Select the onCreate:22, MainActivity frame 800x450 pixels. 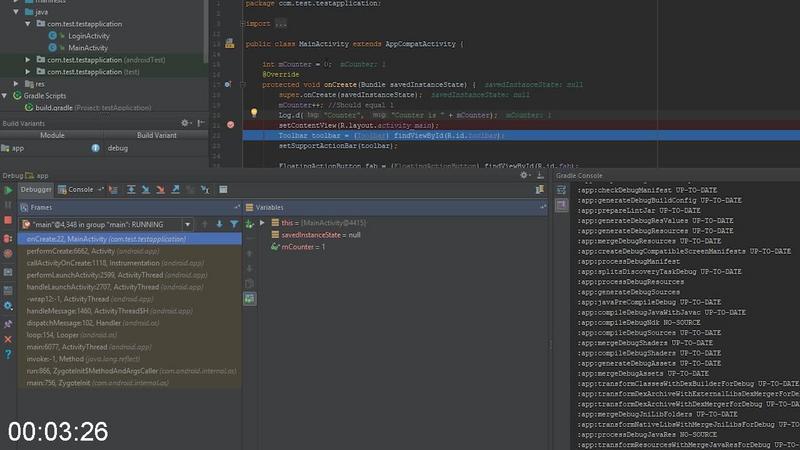point(130,239)
